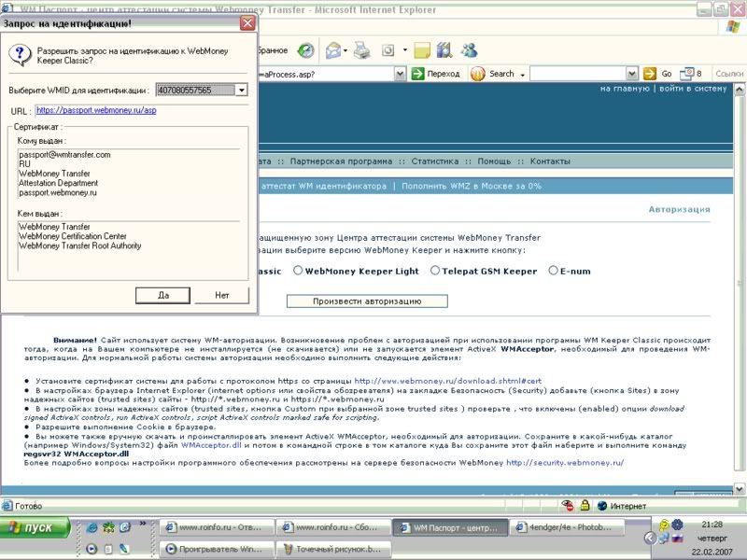Switch to the Проигрыватель Win... taskbar window
747x560 pixels.
click(x=217, y=549)
